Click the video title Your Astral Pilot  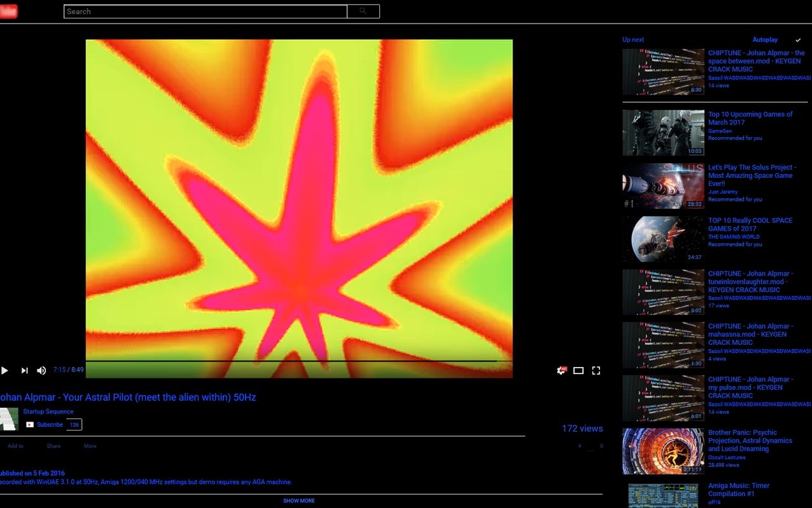coord(128,398)
